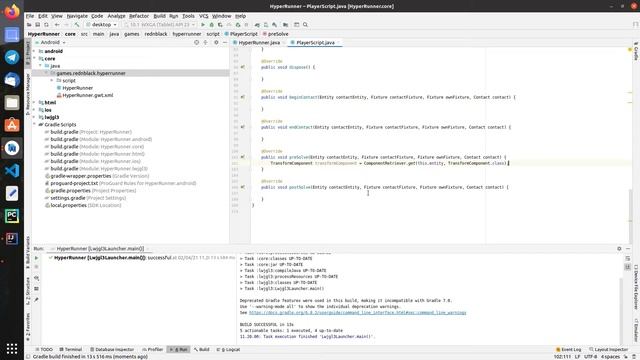
Task: Select HyperRunner.gwt.xml in project tree
Action: click(88, 95)
